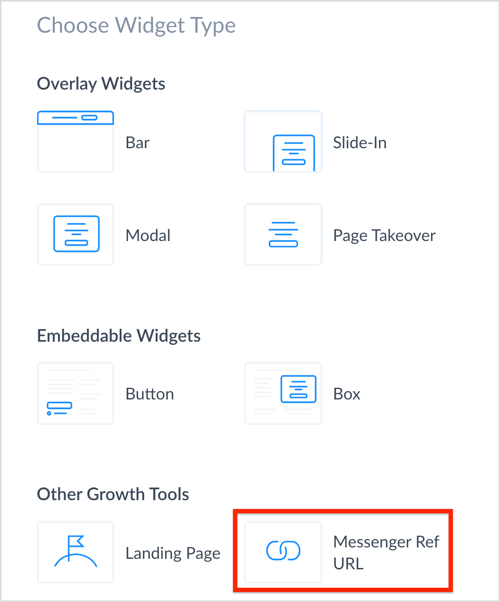The image size is (500, 602).
Task: Select the Box embeddable widget icon
Action: point(283,393)
